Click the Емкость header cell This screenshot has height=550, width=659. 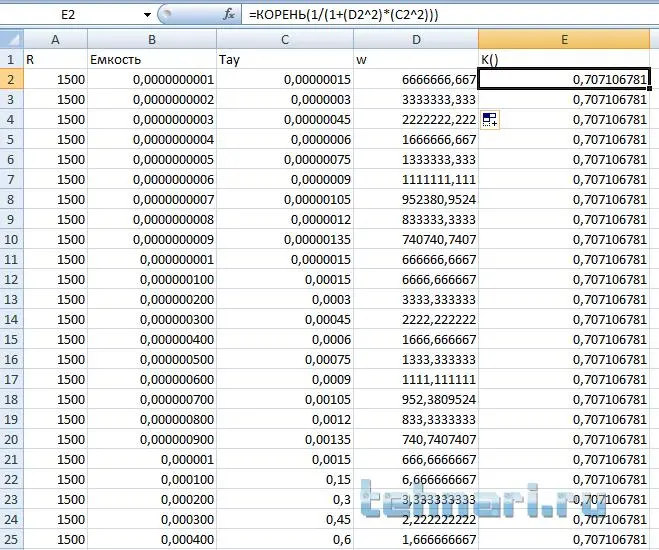click(x=152, y=59)
